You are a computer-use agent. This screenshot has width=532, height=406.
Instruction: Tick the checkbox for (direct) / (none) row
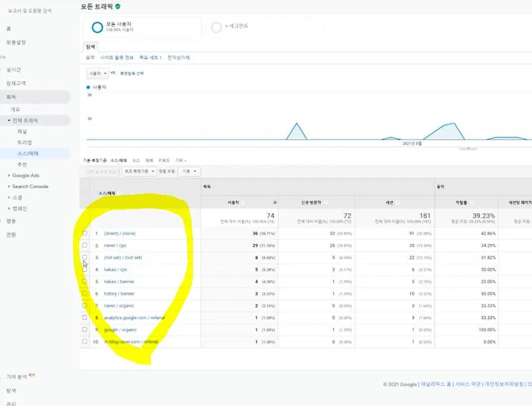click(x=85, y=233)
